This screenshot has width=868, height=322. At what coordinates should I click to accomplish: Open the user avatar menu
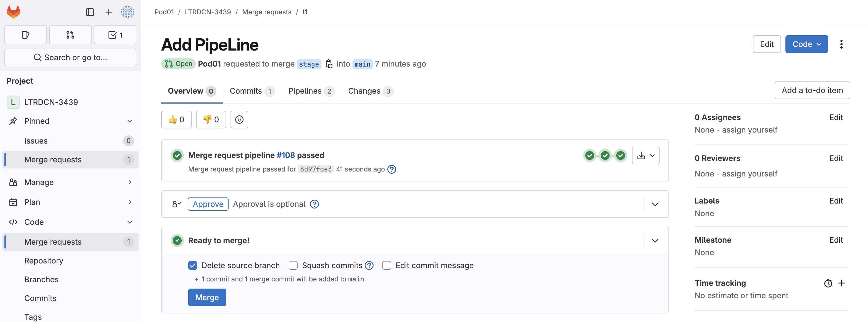(x=127, y=12)
